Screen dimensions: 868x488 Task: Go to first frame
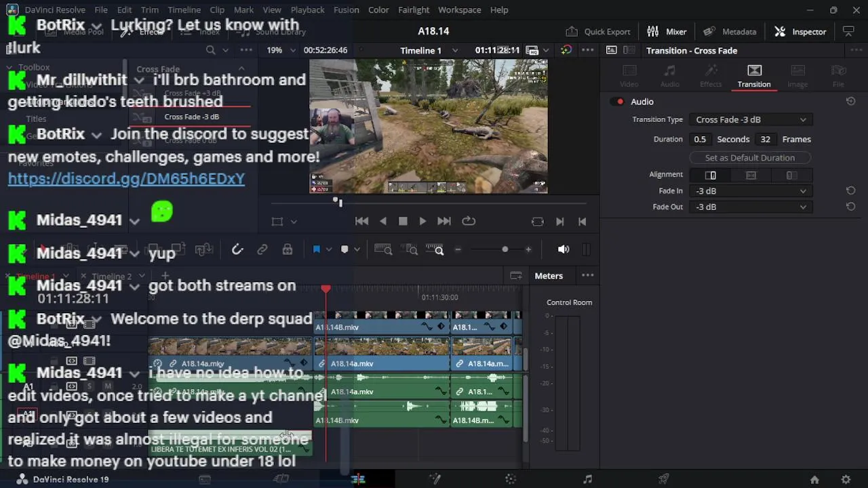(x=361, y=221)
